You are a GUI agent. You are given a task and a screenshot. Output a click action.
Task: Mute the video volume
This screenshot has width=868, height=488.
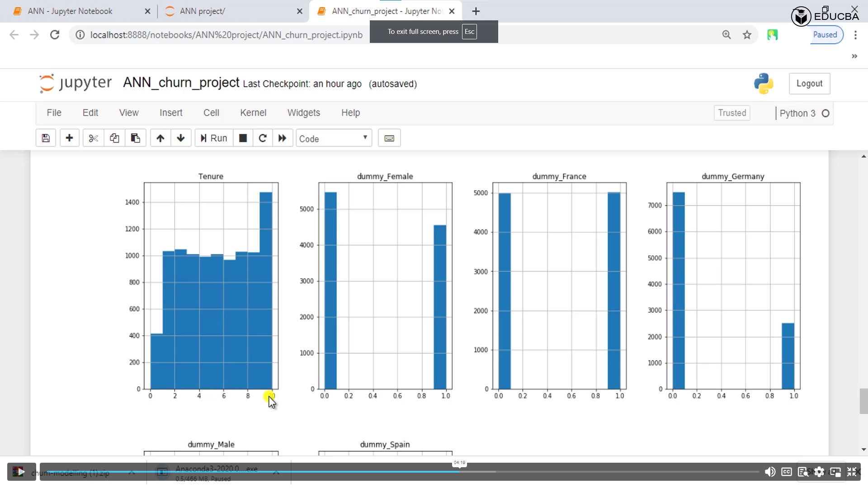click(x=770, y=472)
